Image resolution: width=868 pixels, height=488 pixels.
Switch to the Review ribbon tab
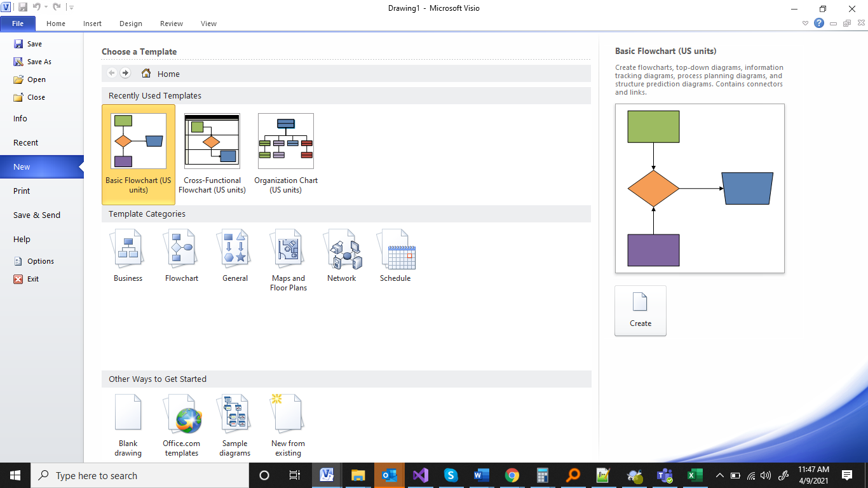coord(172,24)
